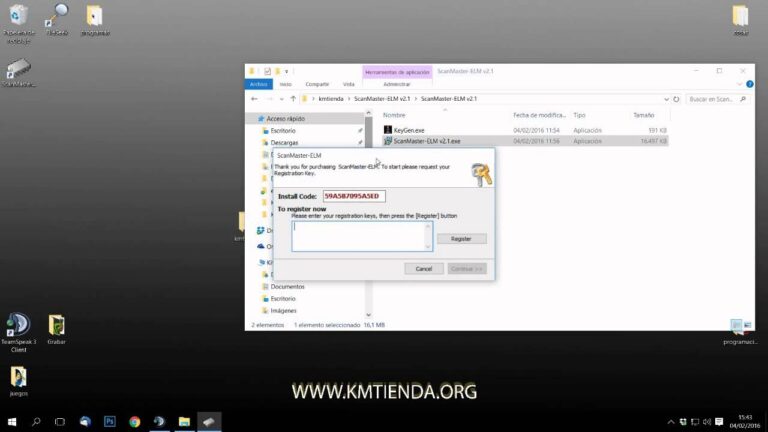The image size is (768, 432).
Task: Open the Recycle Bin desktop icon
Action: (19, 16)
